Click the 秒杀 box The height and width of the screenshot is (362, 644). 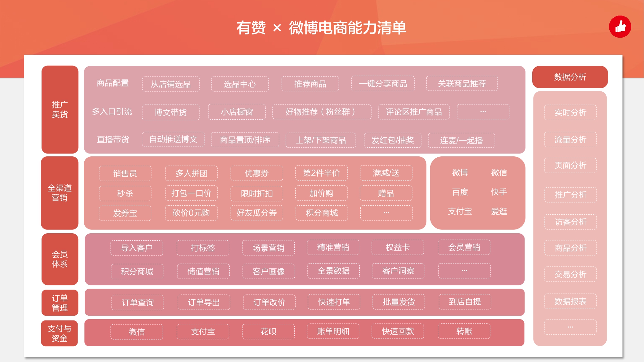tap(125, 193)
